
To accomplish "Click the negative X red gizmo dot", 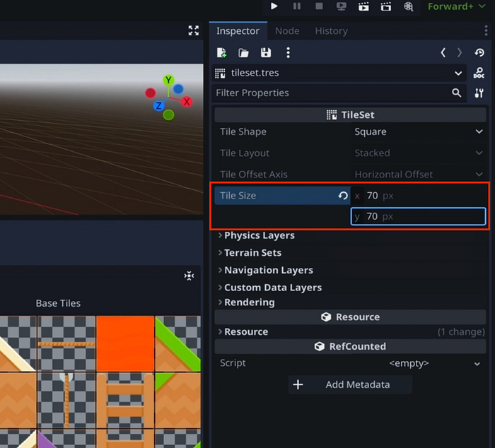I will 150,93.
